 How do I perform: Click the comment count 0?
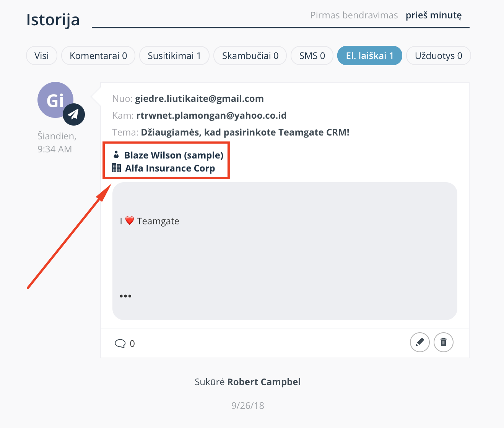point(132,344)
